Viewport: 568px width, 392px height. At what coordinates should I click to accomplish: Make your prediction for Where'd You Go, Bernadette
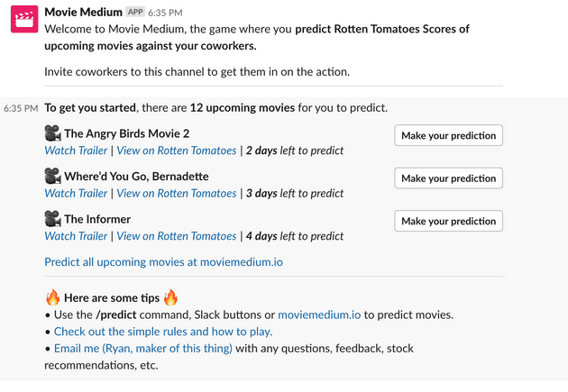tap(448, 178)
